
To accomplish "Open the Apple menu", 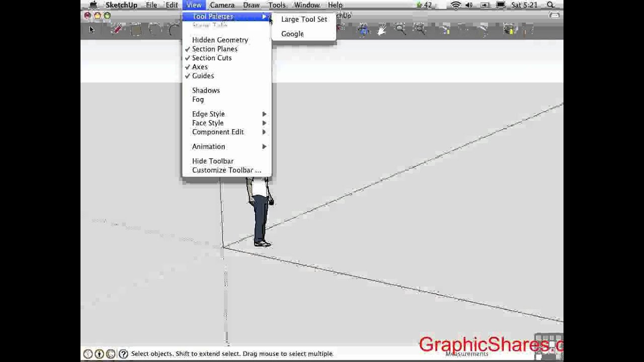I will [x=93, y=5].
